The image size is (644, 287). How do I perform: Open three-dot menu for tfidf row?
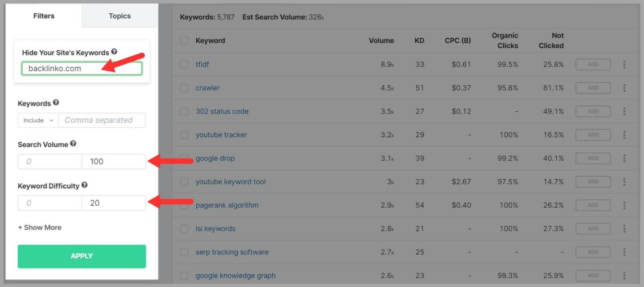point(624,64)
